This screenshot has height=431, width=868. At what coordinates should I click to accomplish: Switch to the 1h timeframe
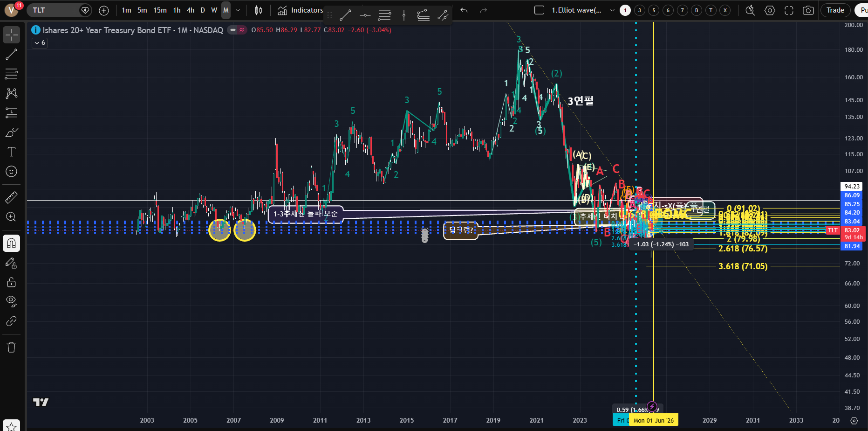[x=177, y=10]
